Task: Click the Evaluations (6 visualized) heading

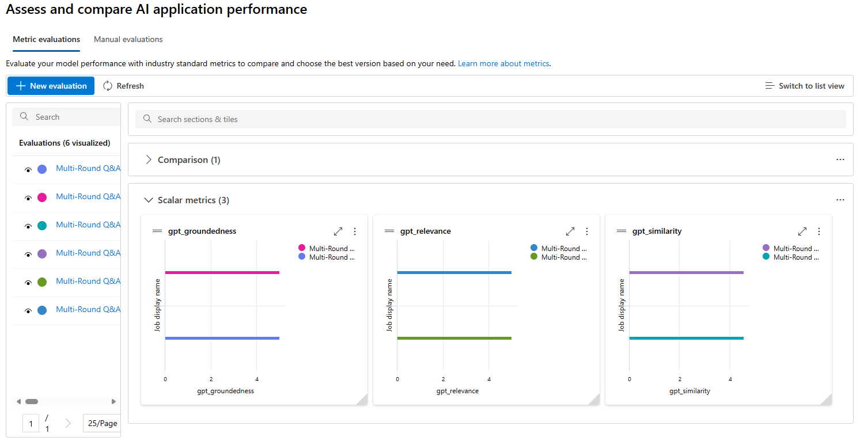Action: (x=65, y=143)
